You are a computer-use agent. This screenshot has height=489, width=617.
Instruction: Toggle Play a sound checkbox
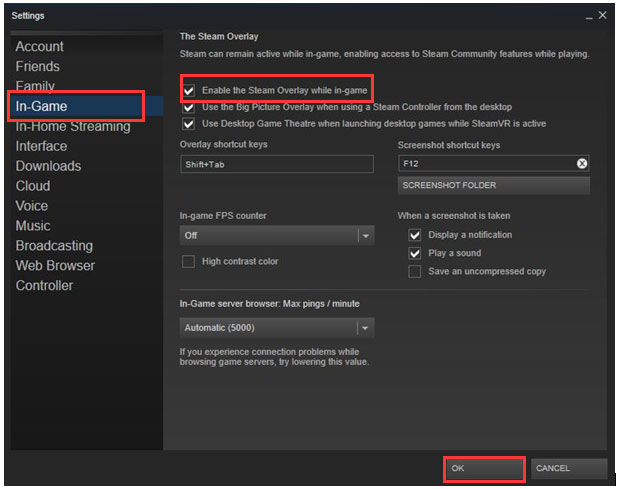(415, 253)
